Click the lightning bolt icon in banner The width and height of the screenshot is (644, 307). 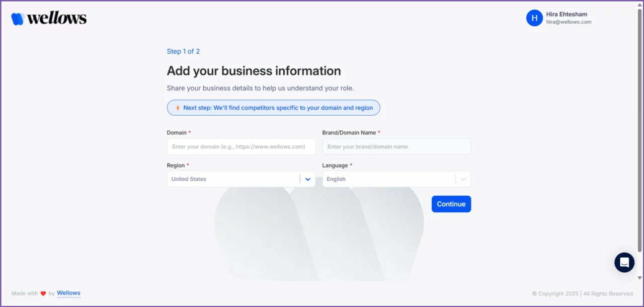178,108
